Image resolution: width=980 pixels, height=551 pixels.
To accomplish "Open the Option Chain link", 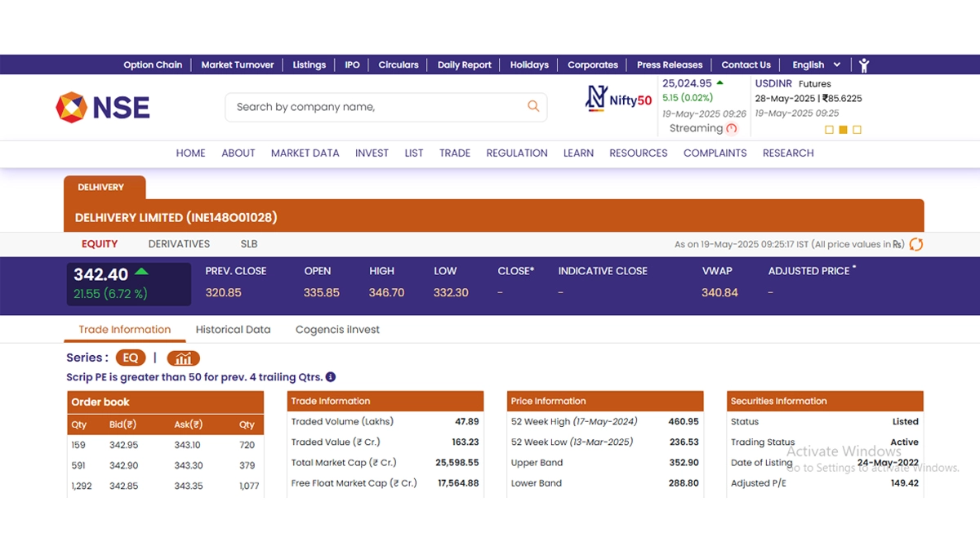I will pos(153,65).
